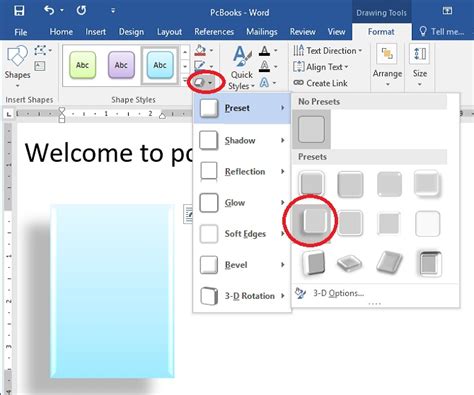The height and width of the screenshot is (395, 474).
Task: Open the Arrange menu button
Action: pos(387,66)
